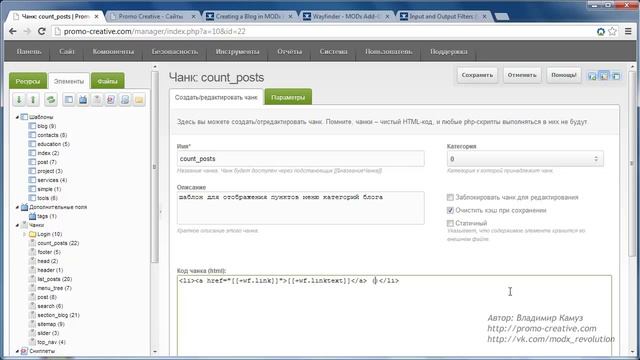Collapse the Сниппеты tree node
640x360 pixels.
17,351
